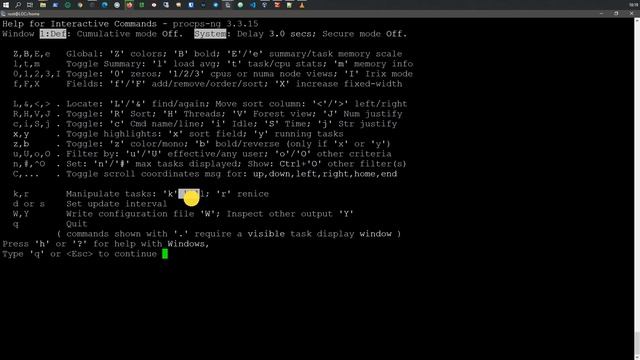Screen dimensions: 640x360
Task: Click 'up,down,left,right,home,end' text
Action: pos(325,174)
